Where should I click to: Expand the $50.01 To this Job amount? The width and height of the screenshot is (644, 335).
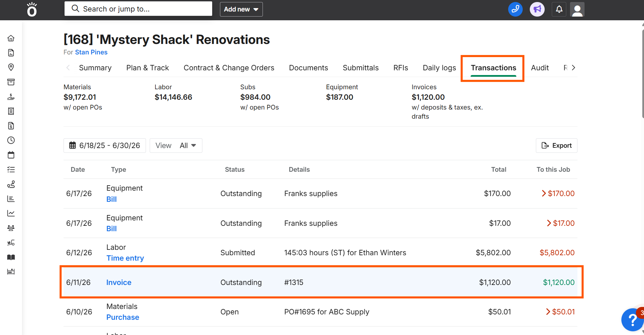tap(560, 312)
